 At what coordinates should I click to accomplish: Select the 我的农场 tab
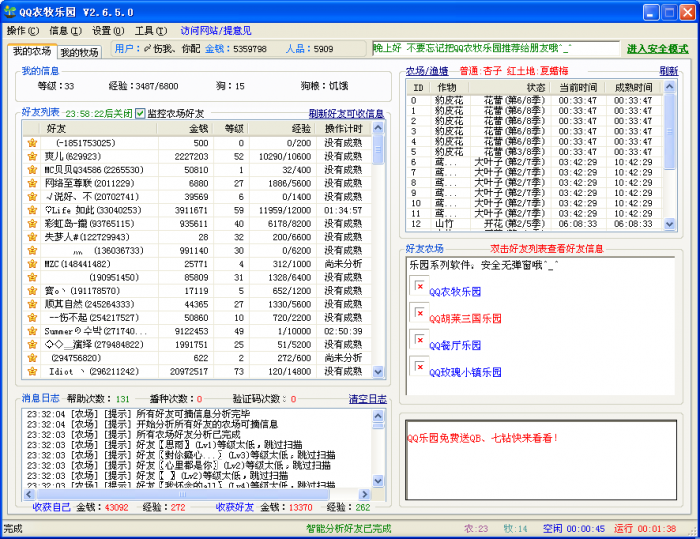[x=32, y=51]
